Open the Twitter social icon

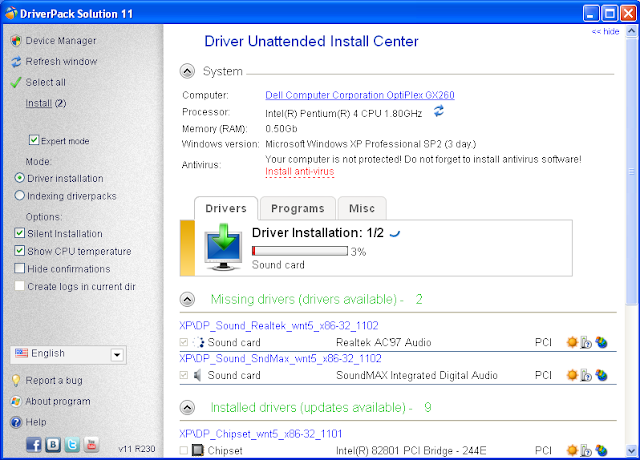pos(72,444)
